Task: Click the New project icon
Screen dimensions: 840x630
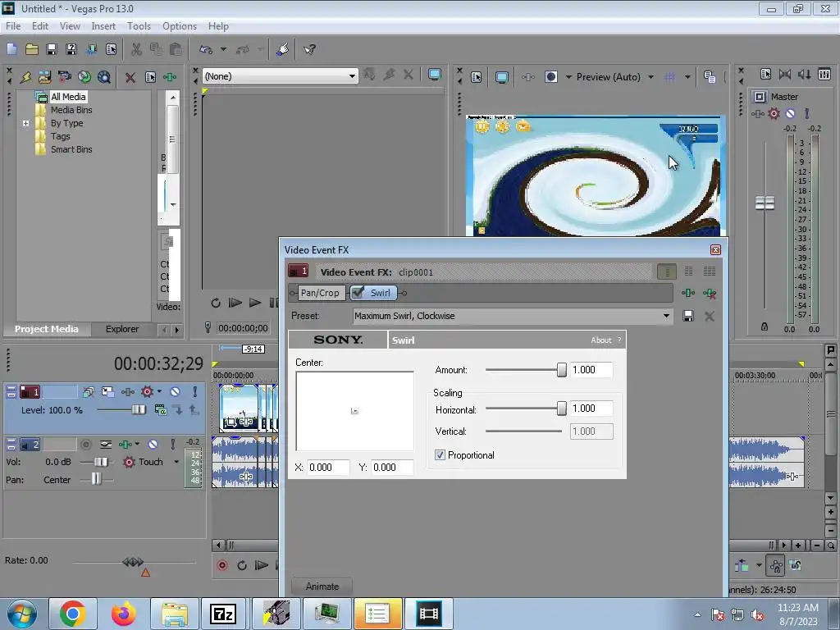Action: tap(11, 49)
